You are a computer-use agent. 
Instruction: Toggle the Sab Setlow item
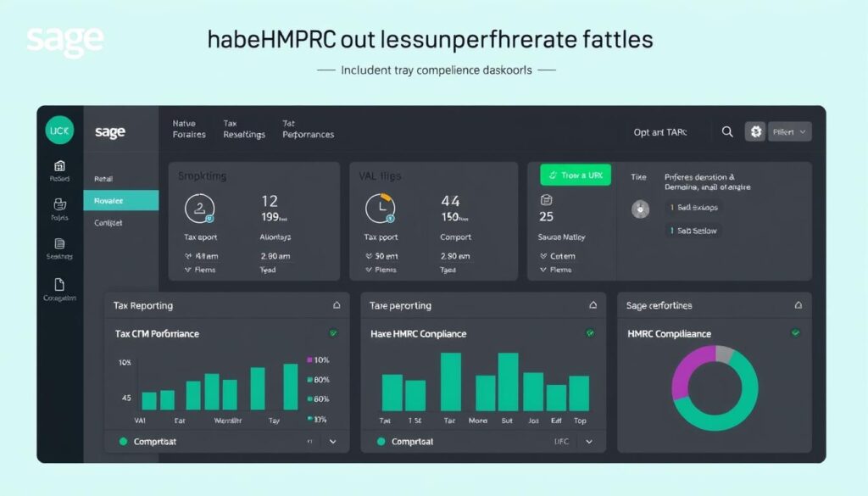pyautogui.click(x=693, y=231)
